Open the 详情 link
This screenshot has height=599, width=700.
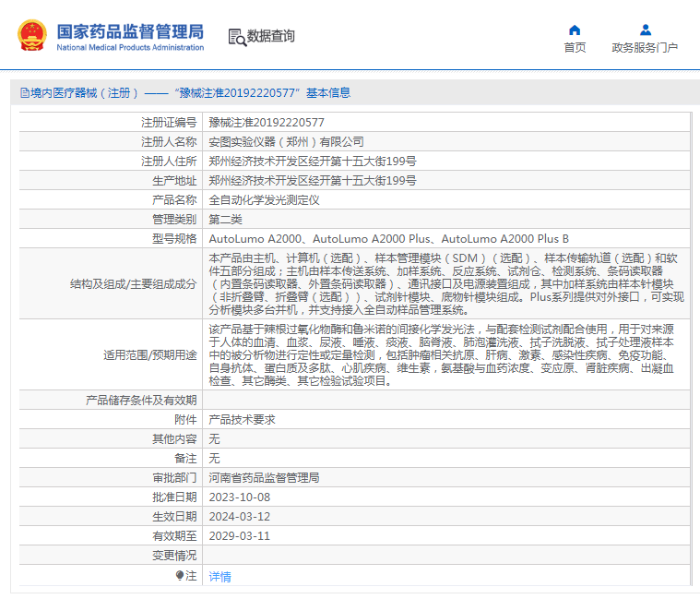tap(220, 577)
